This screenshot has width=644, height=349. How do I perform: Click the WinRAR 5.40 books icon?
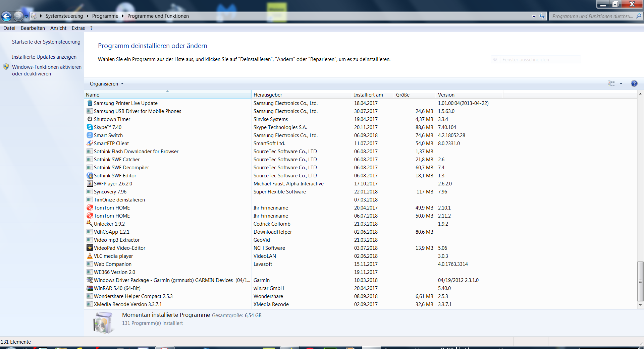(90, 288)
